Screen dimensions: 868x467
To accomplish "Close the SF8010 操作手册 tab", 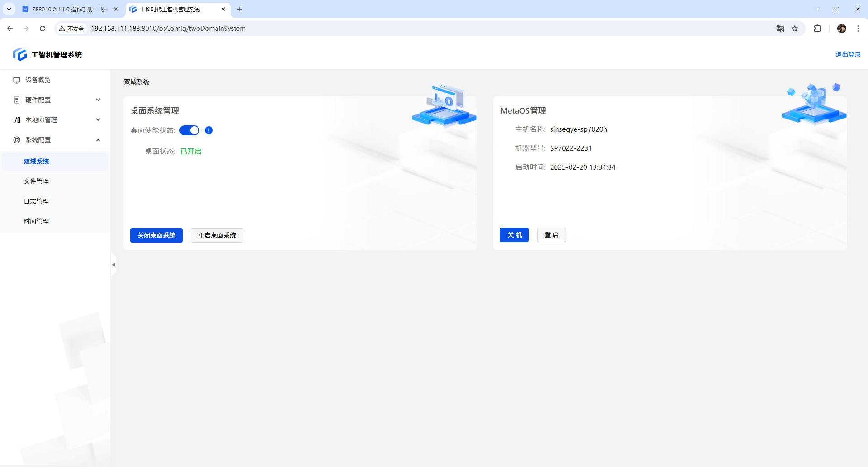I will pos(116,9).
